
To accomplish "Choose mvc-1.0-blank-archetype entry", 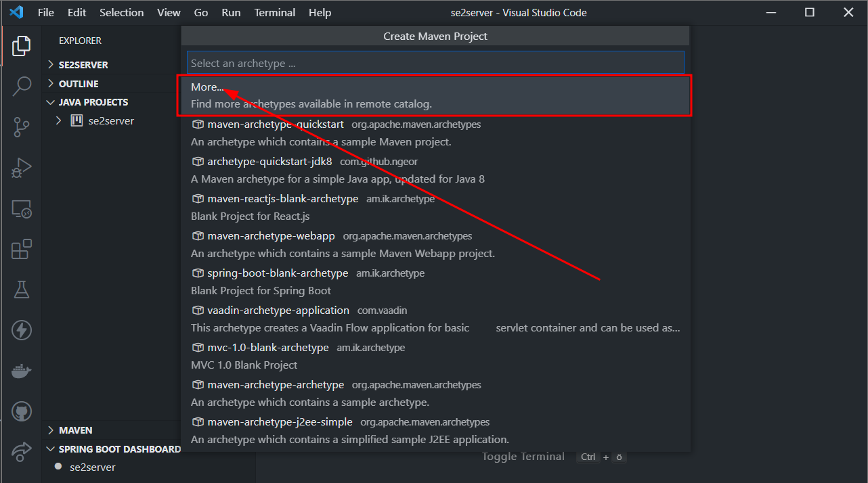I will pos(435,356).
